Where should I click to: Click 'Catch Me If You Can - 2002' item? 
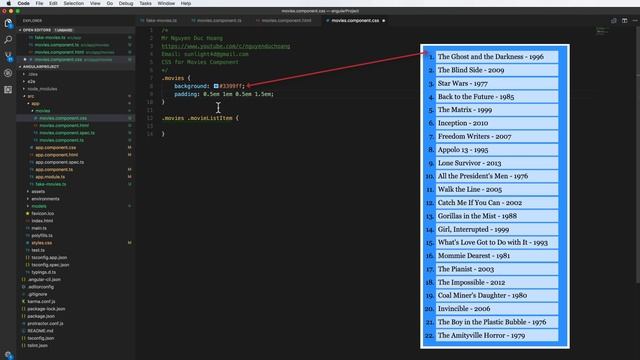[497, 202]
